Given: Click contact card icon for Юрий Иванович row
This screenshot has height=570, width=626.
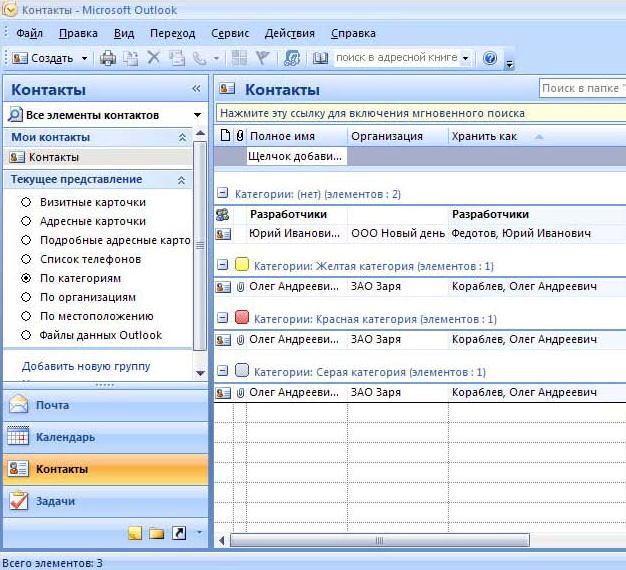Looking at the screenshot, I should (x=223, y=234).
